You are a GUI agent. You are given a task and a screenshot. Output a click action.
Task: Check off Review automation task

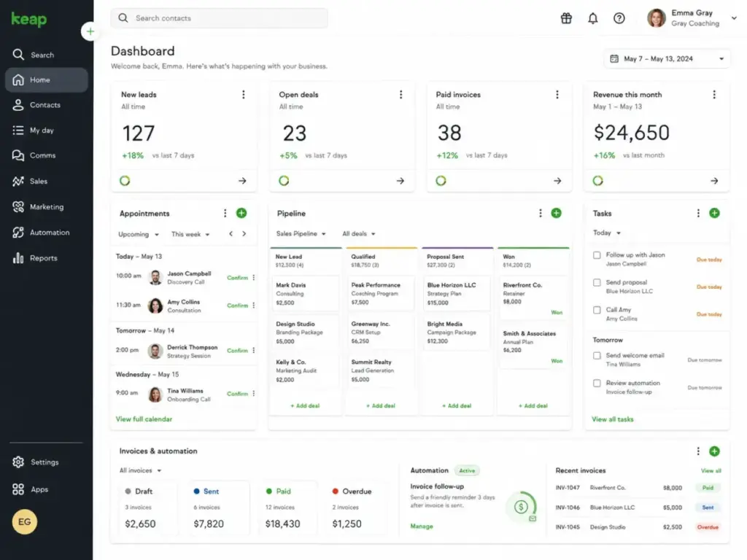click(x=597, y=384)
